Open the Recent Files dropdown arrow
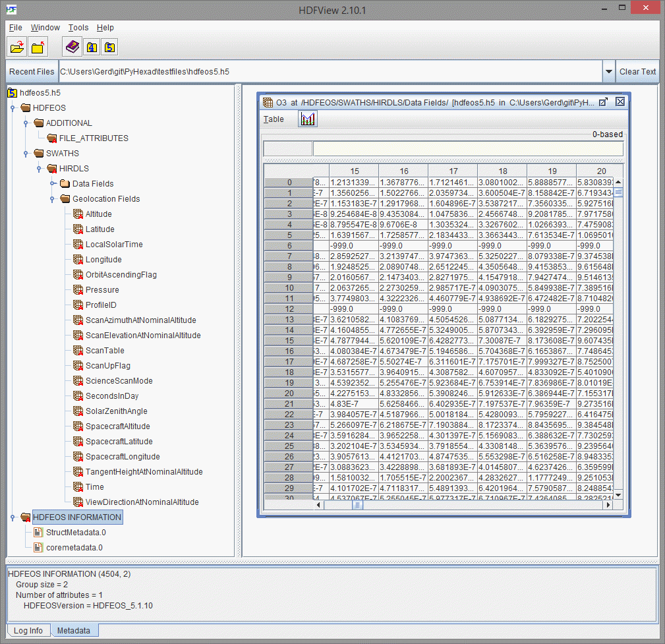 click(x=608, y=73)
